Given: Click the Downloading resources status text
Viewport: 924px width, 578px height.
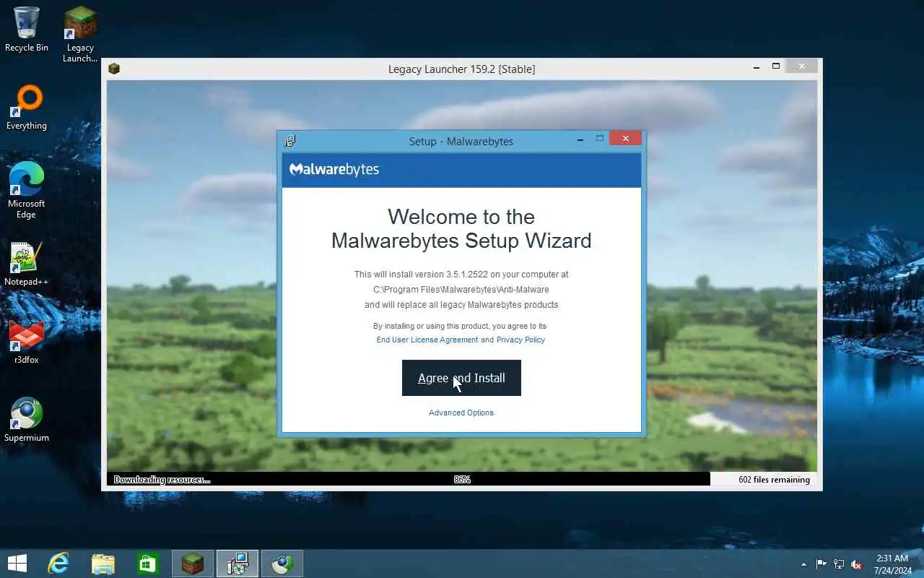Looking at the screenshot, I should tap(162, 480).
